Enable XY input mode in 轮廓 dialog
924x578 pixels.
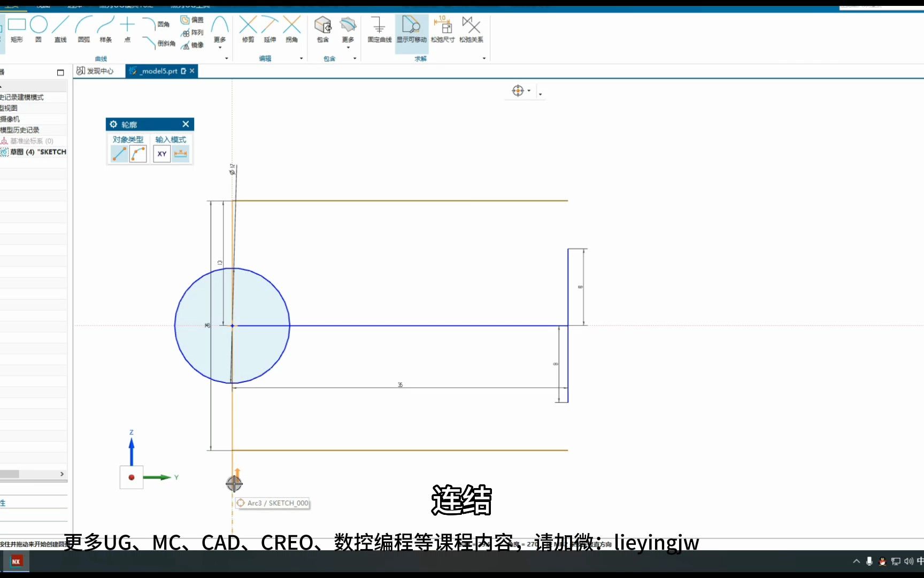point(161,154)
